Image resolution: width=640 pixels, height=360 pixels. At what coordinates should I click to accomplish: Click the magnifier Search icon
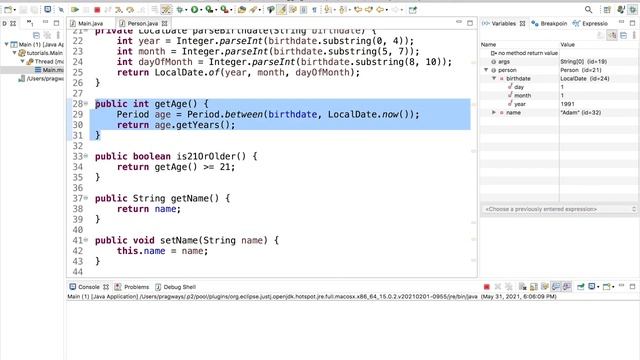(588, 9)
